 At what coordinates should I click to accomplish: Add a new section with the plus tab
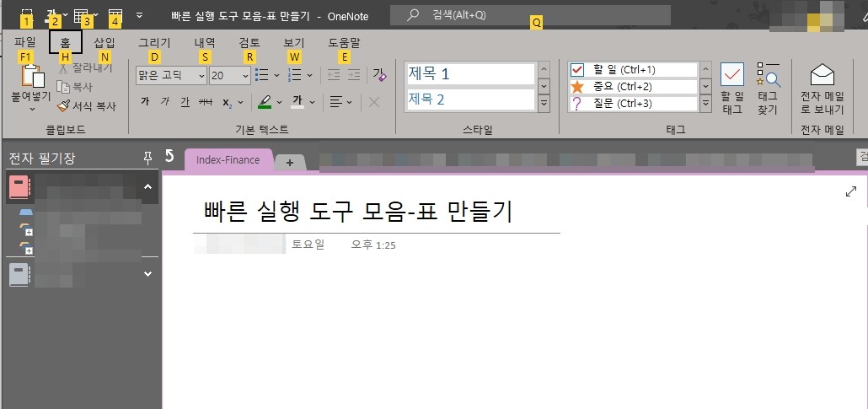tap(289, 163)
